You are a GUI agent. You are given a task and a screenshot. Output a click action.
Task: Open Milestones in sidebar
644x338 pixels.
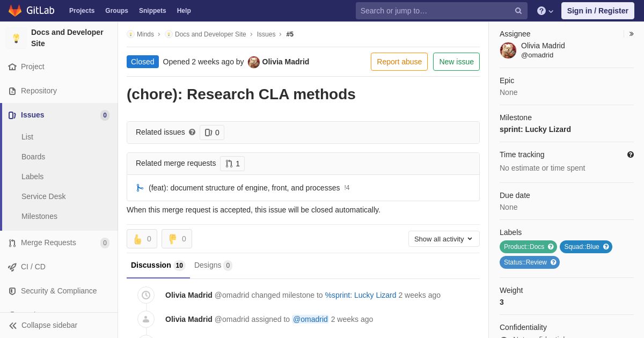(x=39, y=216)
